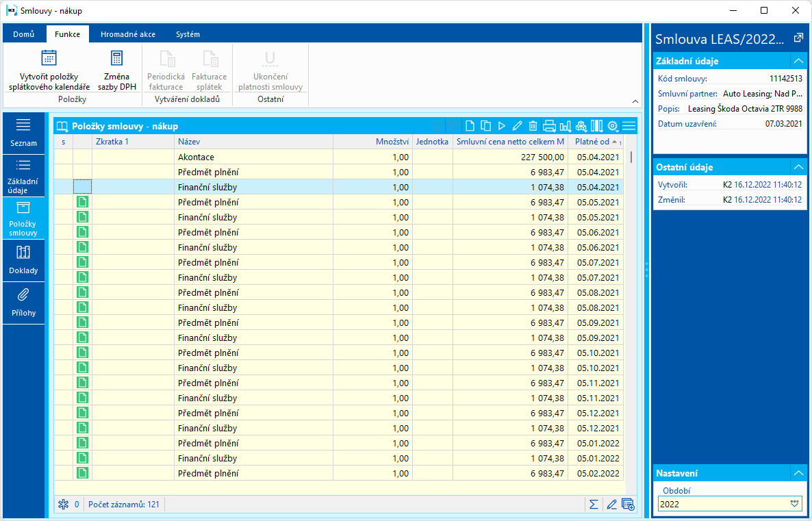Open the Doklady sidebar section
The height and width of the screenshot is (521, 812).
coord(23,259)
